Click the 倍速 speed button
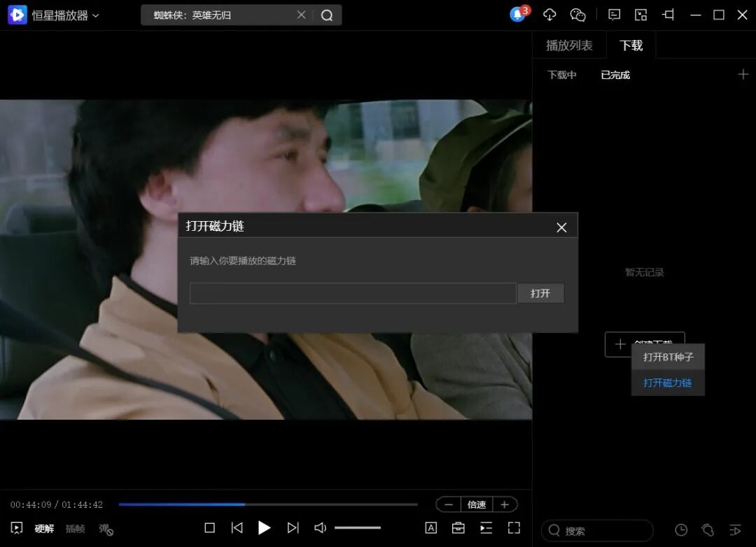 pos(477,504)
